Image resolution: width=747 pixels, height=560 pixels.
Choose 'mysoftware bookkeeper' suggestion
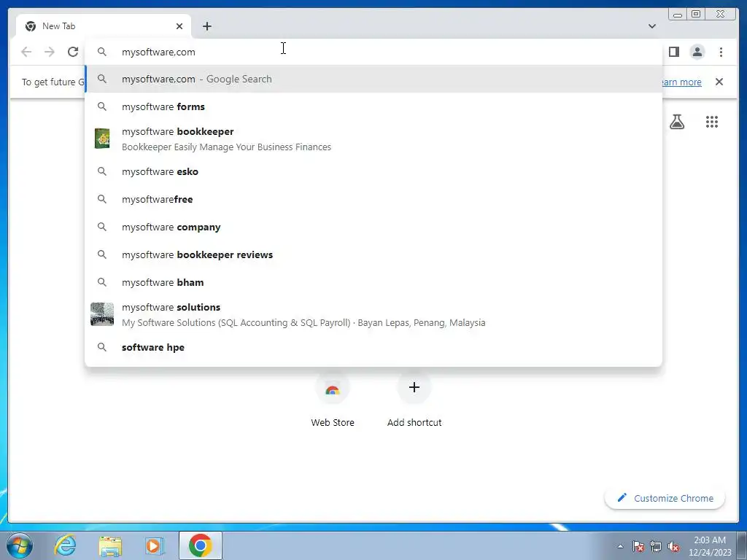tap(373, 139)
